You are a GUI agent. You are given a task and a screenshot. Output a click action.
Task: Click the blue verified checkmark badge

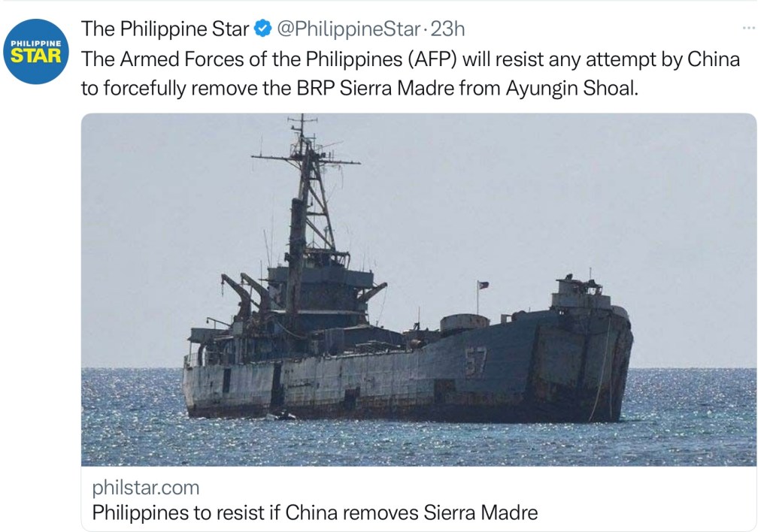(262, 29)
